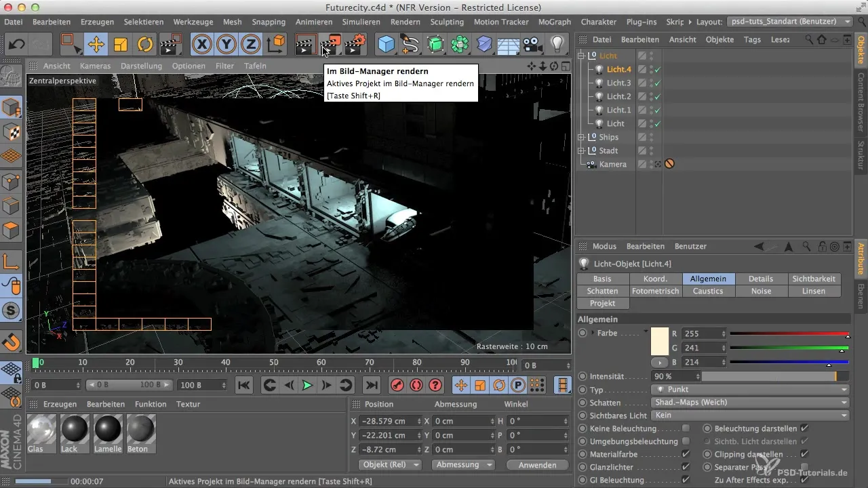Toggle Y axis lock
The width and height of the screenshot is (868, 488).
tap(226, 45)
